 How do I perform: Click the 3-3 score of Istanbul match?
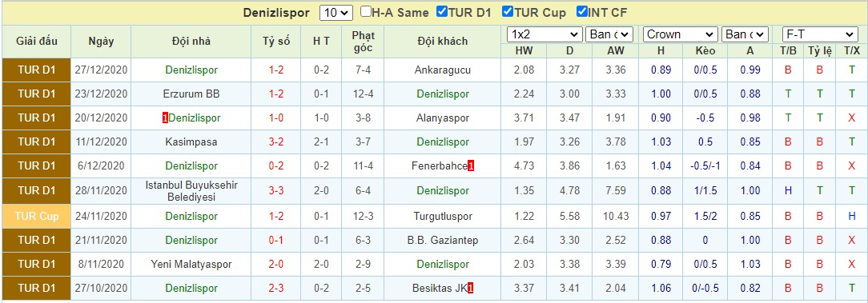click(276, 191)
